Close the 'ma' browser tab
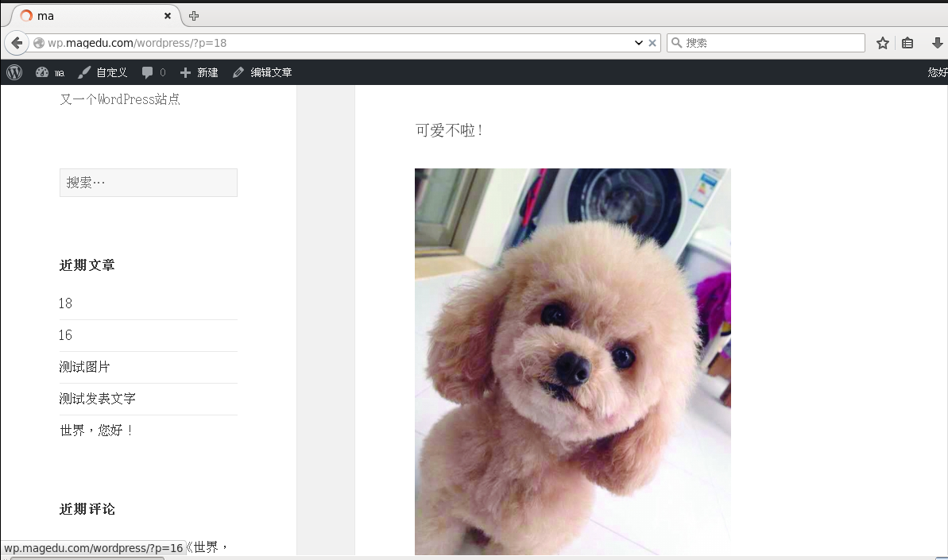948x560 pixels. click(168, 16)
